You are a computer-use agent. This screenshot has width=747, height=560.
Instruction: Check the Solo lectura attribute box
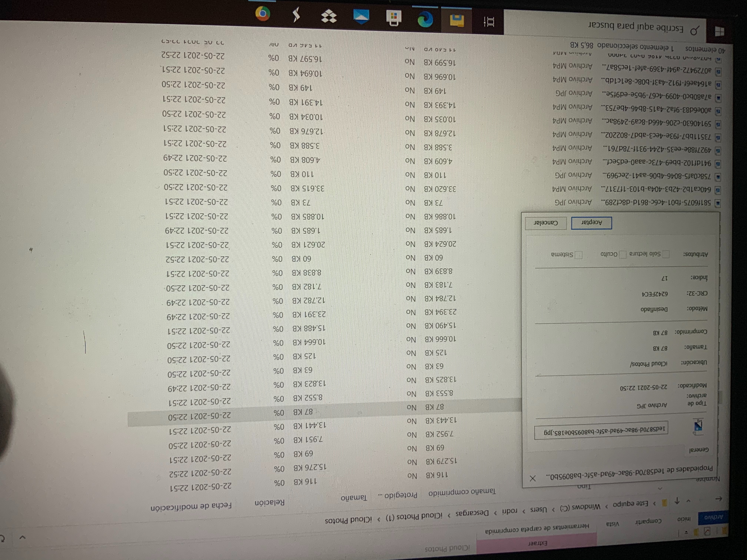pyautogui.click(x=666, y=254)
